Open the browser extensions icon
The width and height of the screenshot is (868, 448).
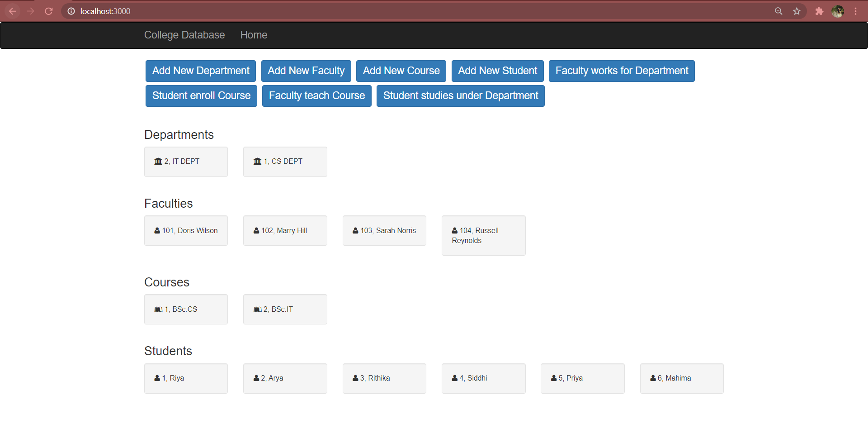pos(819,11)
